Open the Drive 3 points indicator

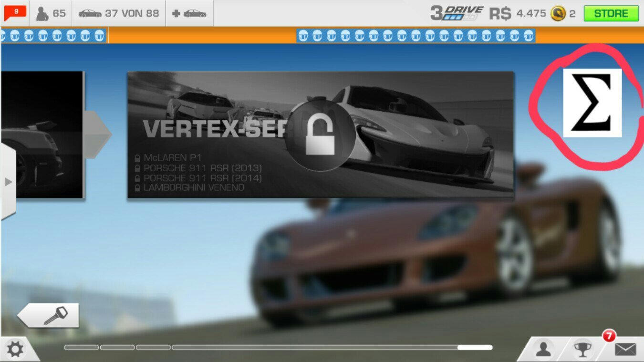coord(457,13)
